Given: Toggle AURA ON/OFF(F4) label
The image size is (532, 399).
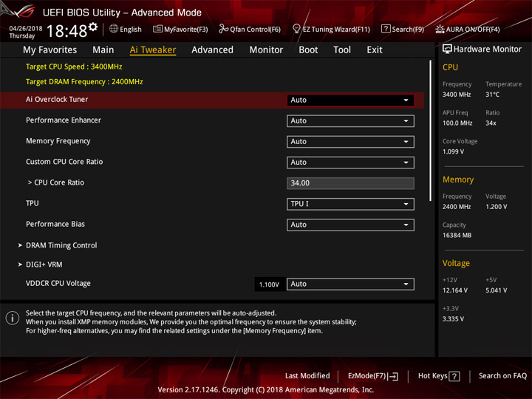Looking at the screenshot, I should click(x=473, y=29).
